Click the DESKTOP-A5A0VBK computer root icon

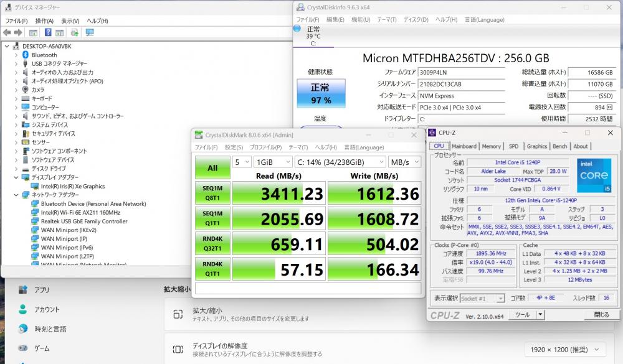click(16, 46)
